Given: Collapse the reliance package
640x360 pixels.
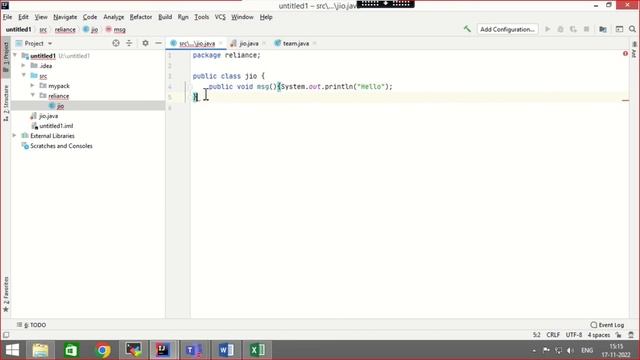Looking at the screenshot, I should click(x=33, y=95).
